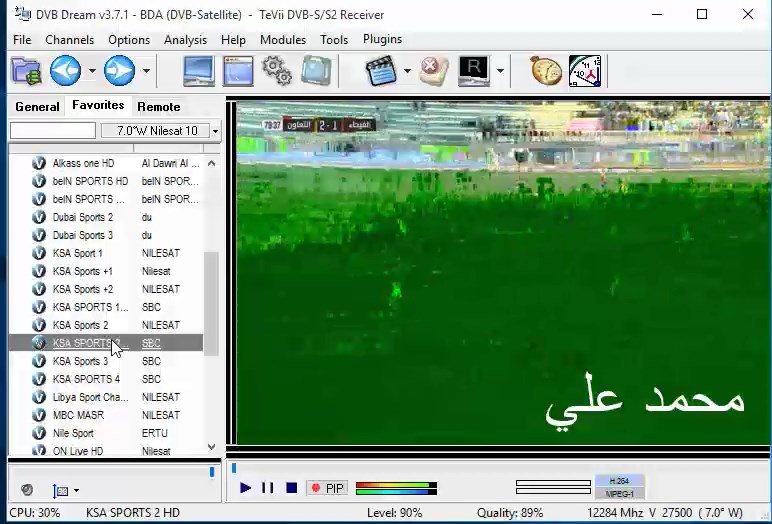Screen dimensions: 772x524
Task: Pause the video playback
Action: pos(268,488)
